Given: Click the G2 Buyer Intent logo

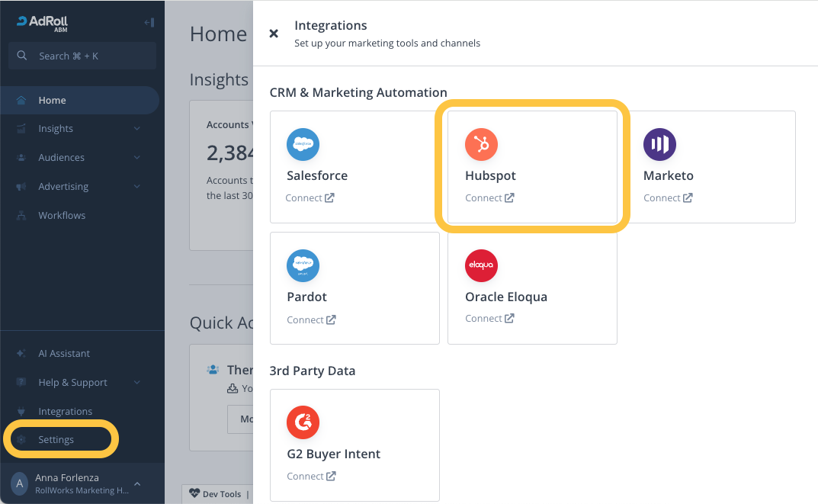Looking at the screenshot, I should (303, 422).
